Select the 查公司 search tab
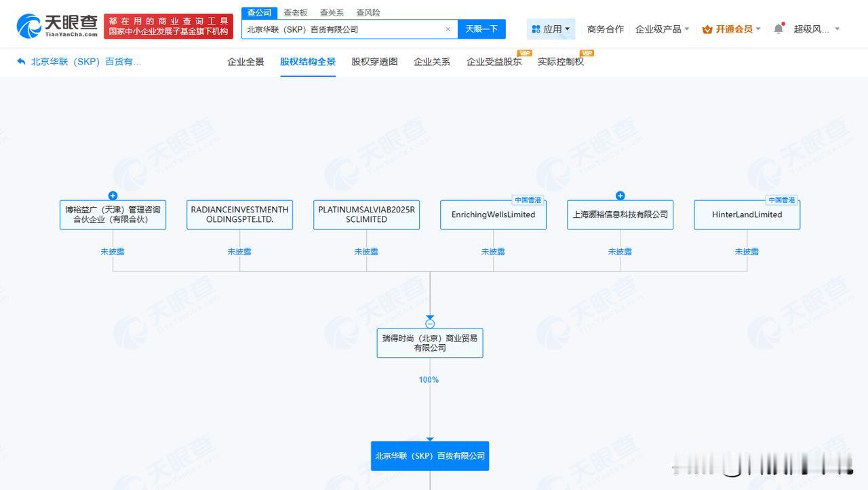The width and height of the screenshot is (868, 490). (x=259, y=13)
